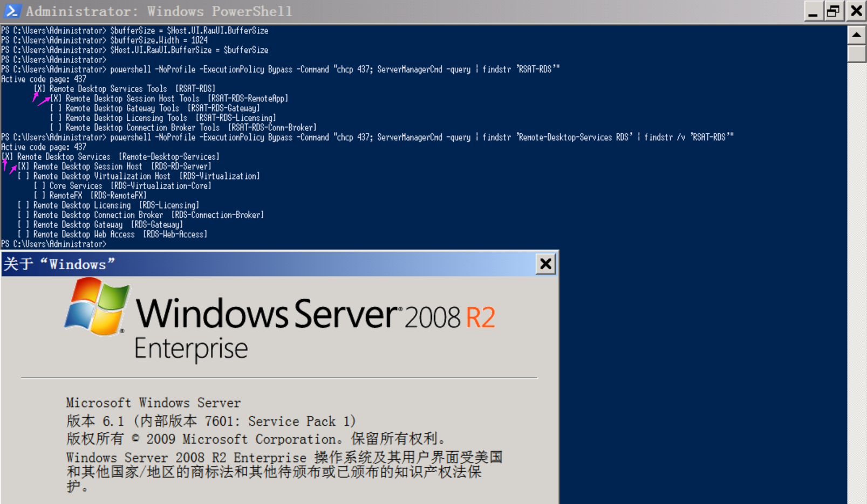Image resolution: width=867 pixels, height=504 pixels.
Task: Click 'Remote Desktop Connection Broker [RDS-Connection-Broker]' line
Action: 141,215
